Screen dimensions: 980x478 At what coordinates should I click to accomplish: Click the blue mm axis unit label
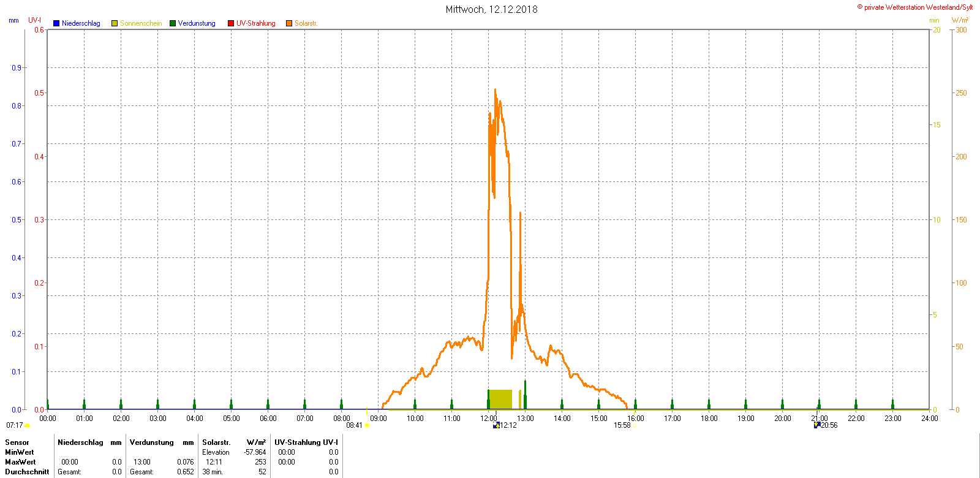pyautogui.click(x=13, y=20)
